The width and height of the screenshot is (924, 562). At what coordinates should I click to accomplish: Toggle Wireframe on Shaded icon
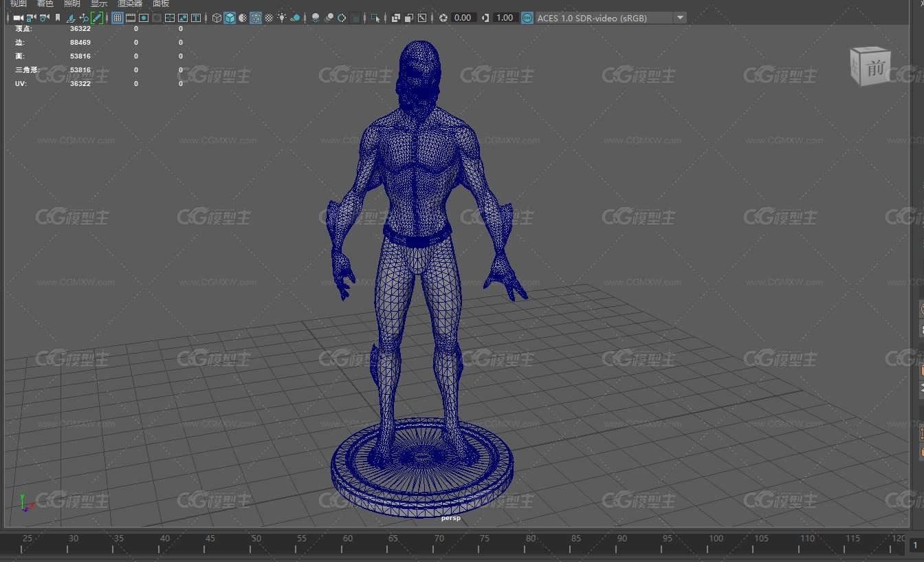point(256,18)
